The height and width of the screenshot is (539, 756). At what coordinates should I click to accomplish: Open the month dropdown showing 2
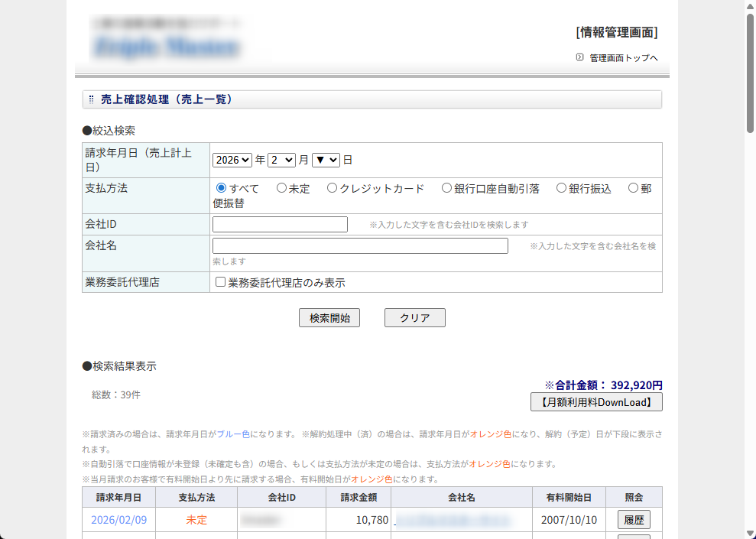pos(281,160)
